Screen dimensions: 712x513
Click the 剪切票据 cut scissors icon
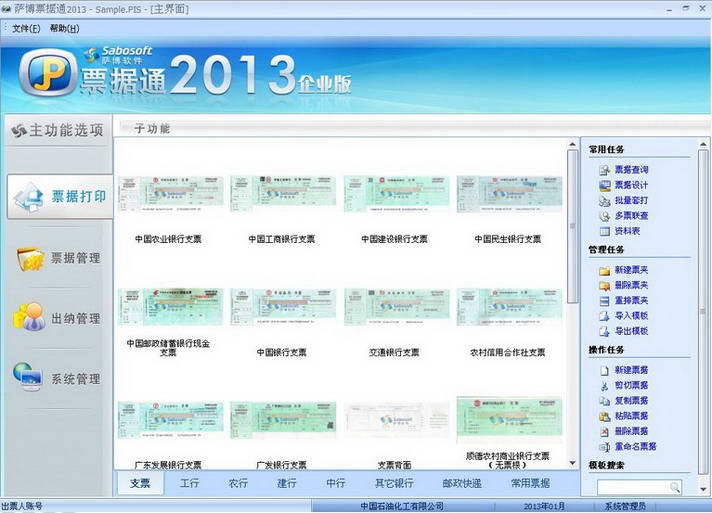point(604,386)
